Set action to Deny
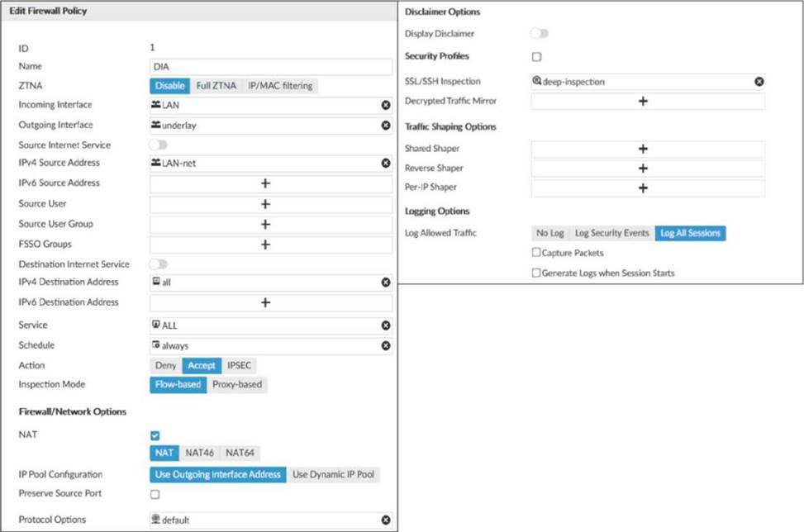This screenshot has height=532, width=804. click(165, 365)
